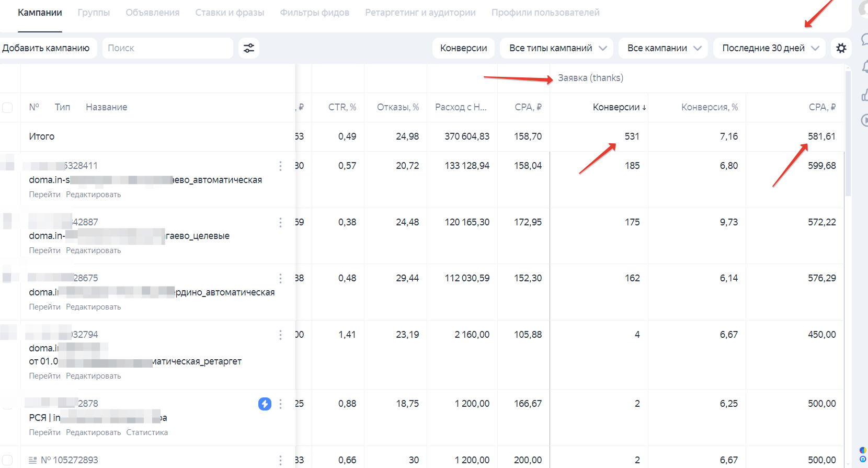Switch to the 'Группы' tab
Image resolution: width=868 pixels, height=468 pixels.
coord(94,13)
